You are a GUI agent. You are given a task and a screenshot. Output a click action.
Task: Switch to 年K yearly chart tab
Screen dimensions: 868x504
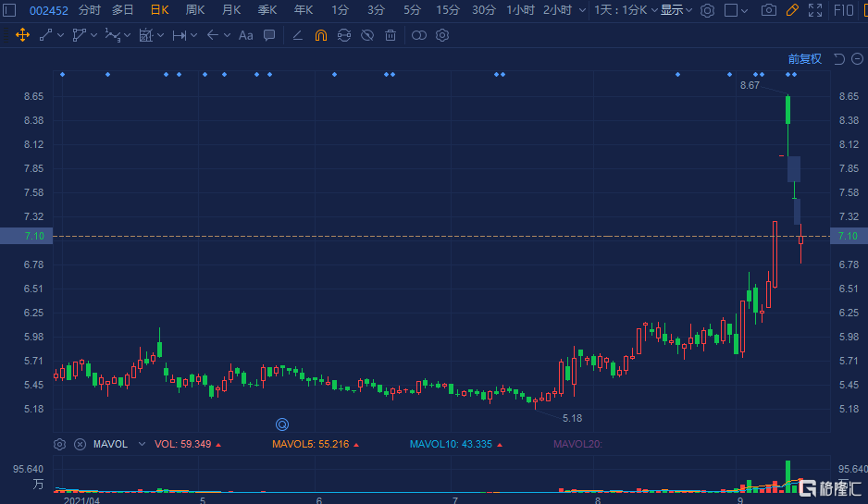pyautogui.click(x=303, y=10)
